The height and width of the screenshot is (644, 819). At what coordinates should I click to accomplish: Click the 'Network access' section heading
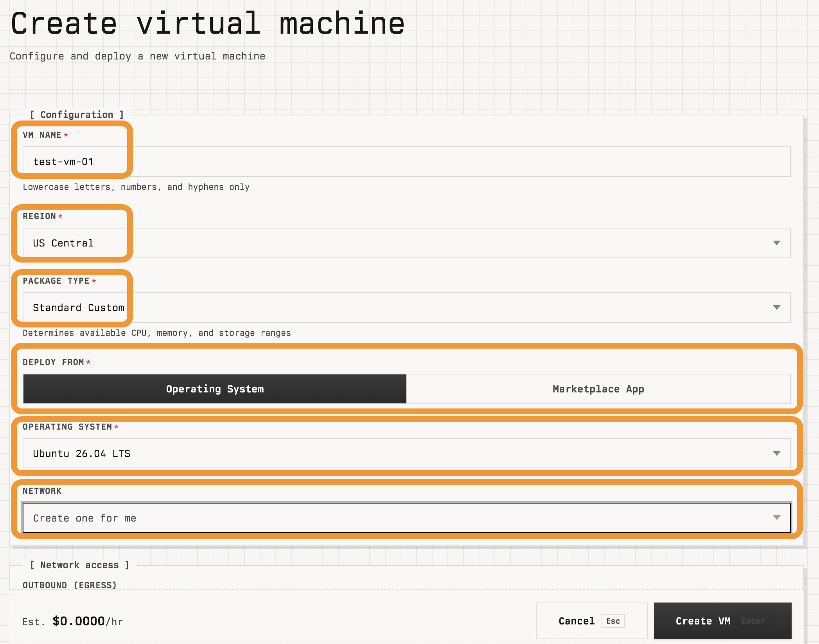point(79,565)
